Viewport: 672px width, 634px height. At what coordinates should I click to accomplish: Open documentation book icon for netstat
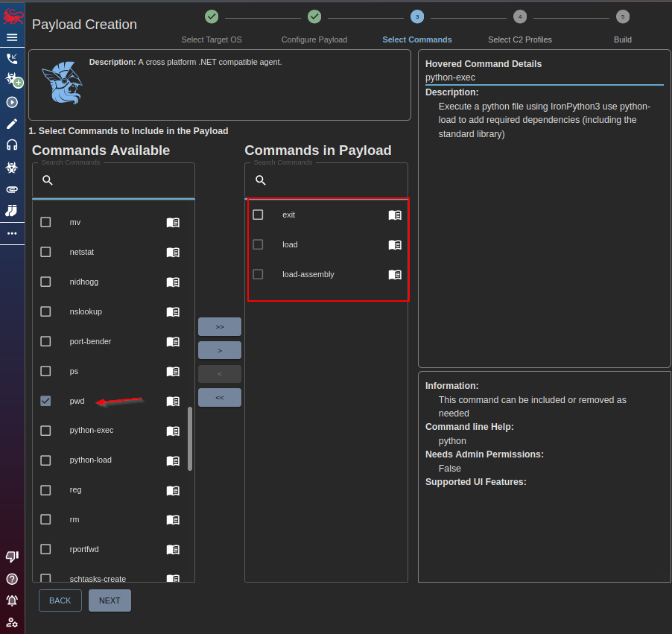(173, 252)
